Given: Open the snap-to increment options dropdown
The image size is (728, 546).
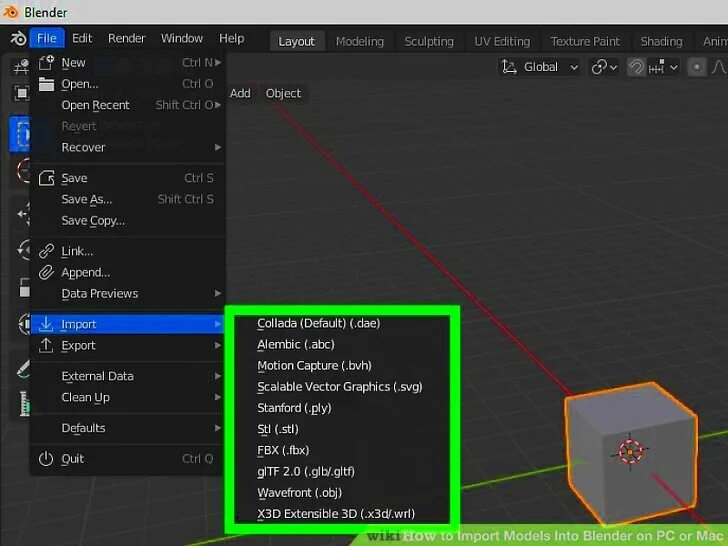Looking at the screenshot, I should [x=663, y=67].
